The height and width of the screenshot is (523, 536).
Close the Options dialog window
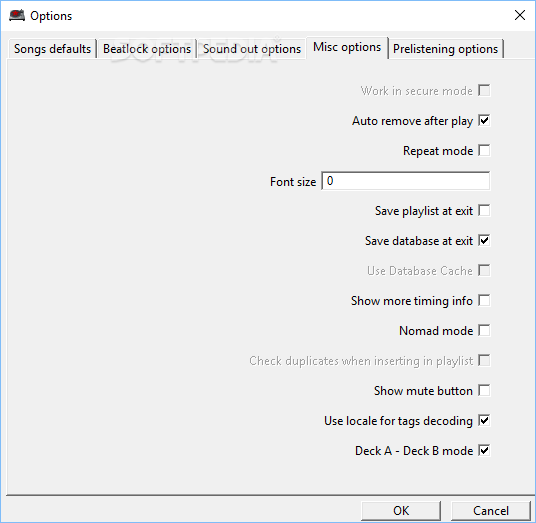coord(520,15)
